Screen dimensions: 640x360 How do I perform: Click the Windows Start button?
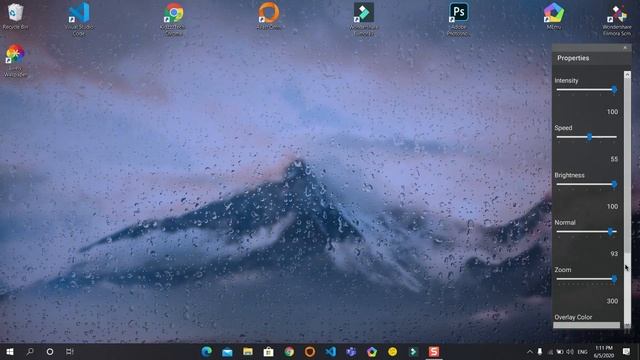click(10, 351)
